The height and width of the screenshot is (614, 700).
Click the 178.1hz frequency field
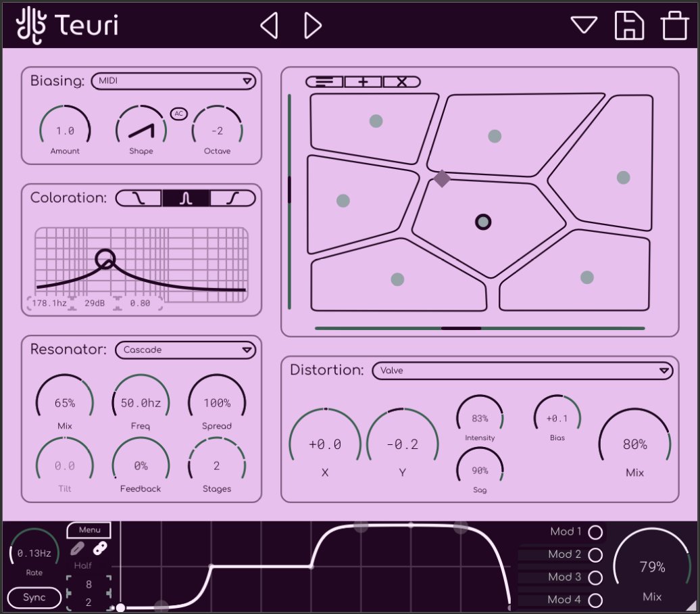[x=49, y=303]
